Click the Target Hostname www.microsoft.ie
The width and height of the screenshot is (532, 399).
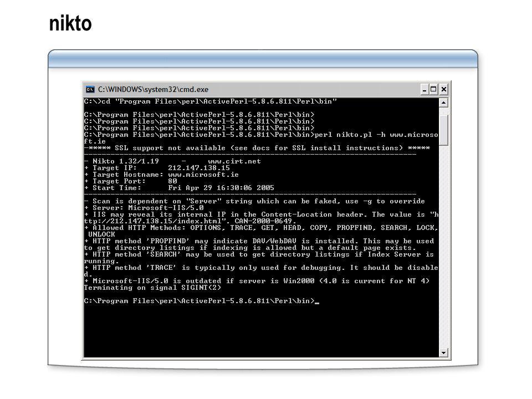point(203,175)
